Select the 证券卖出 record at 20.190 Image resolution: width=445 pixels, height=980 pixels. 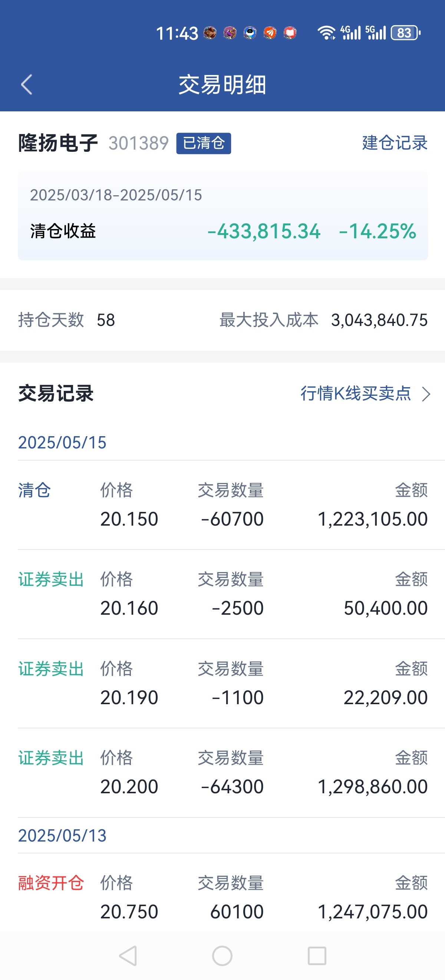pos(223,683)
